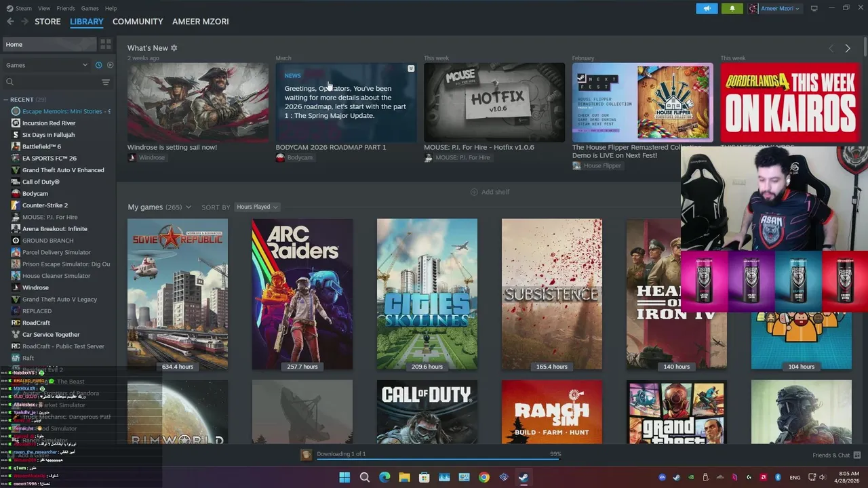This screenshot has height=488, width=868.
Task: Toggle the ready-to-play filter icon
Action: pyautogui.click(x=111, y=65)
